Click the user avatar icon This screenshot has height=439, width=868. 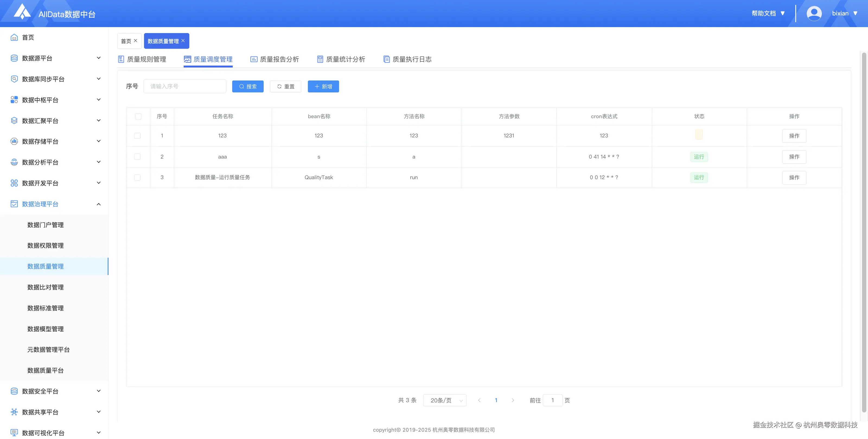pos(814,14)
